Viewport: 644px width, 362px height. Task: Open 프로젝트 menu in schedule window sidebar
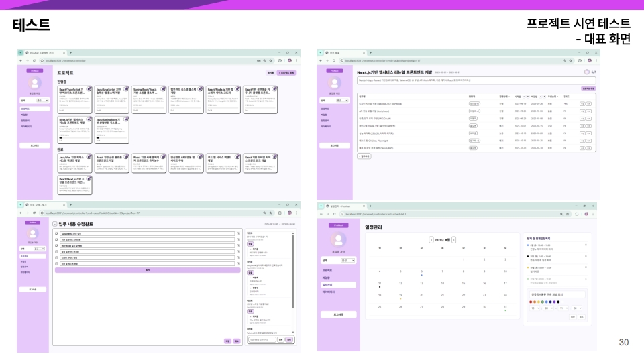click(327, 271)
